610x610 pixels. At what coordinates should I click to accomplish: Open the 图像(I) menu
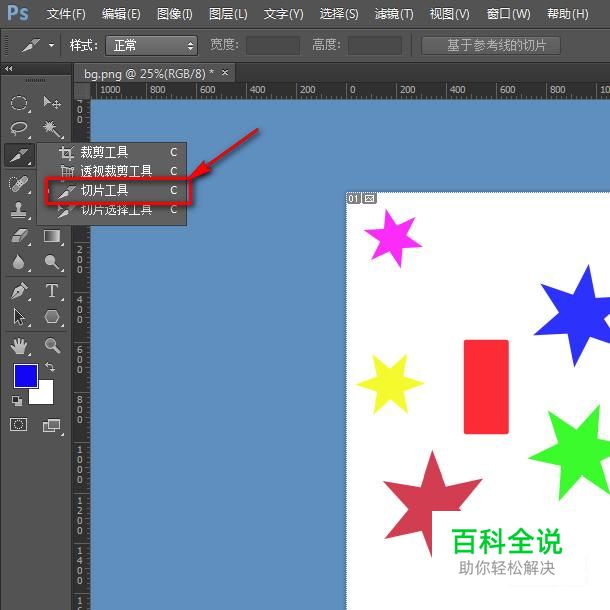click(175, 14)
